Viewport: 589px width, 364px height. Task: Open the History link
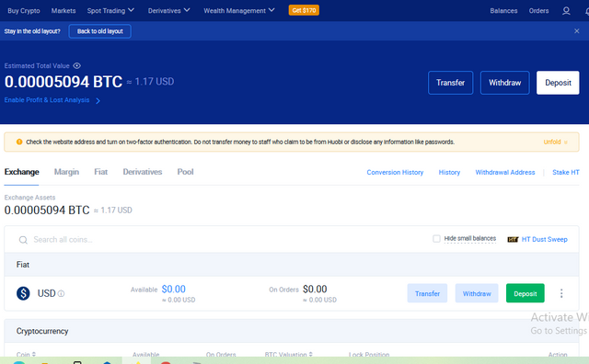click(449, 172)
